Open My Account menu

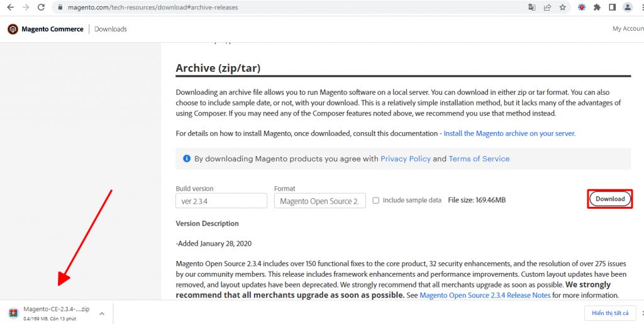628,29
